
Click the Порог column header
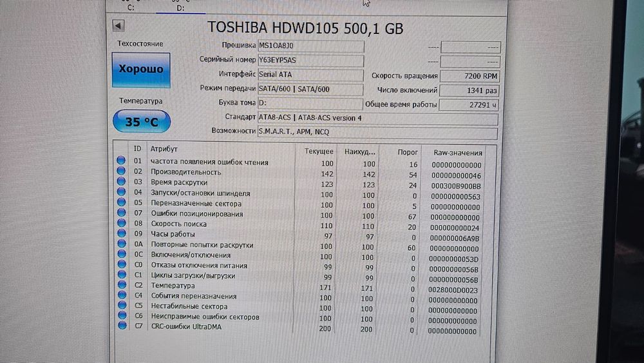[408, 152]
